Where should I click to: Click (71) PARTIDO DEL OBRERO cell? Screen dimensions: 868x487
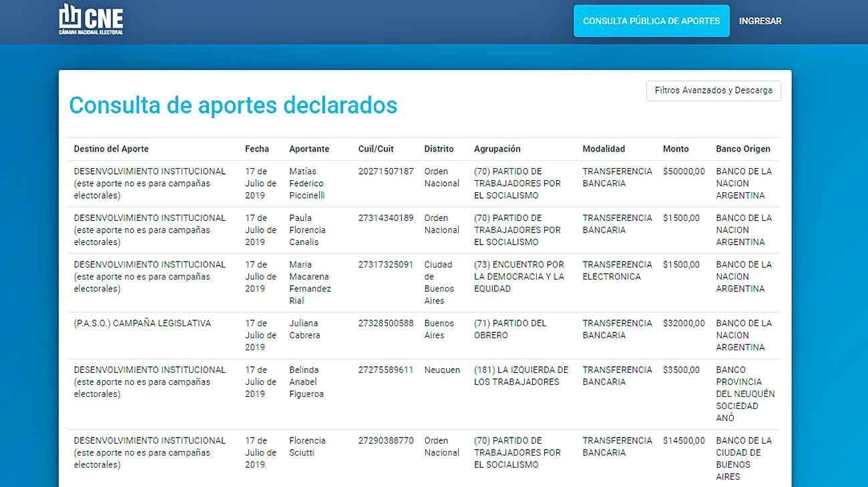click(510, 329)
